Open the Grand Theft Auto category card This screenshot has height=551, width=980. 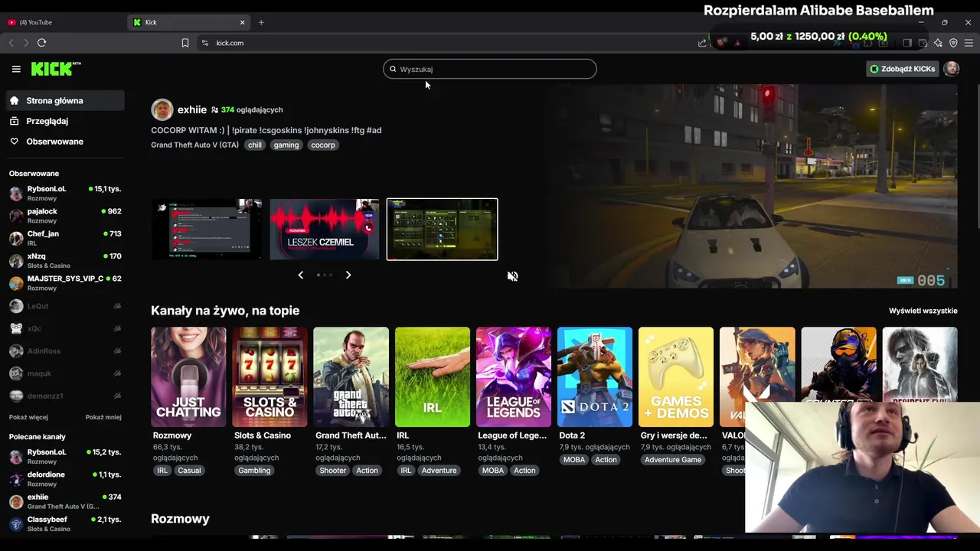click(x=351, y=377)
